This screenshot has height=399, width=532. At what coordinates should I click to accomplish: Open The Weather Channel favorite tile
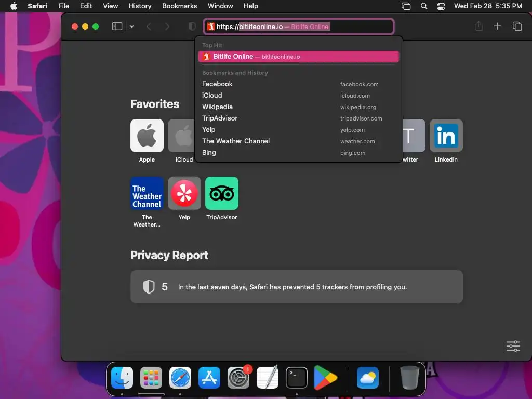[x=147, y=193]
